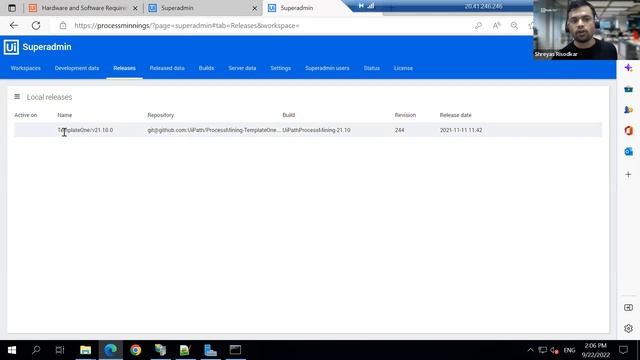Click the password key icon in address bar
The height and width of the screenshot is (360, 640).
pos(478,25)
